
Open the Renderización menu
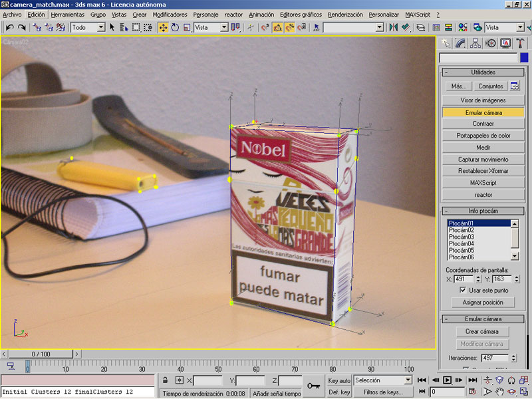point(345,15)
